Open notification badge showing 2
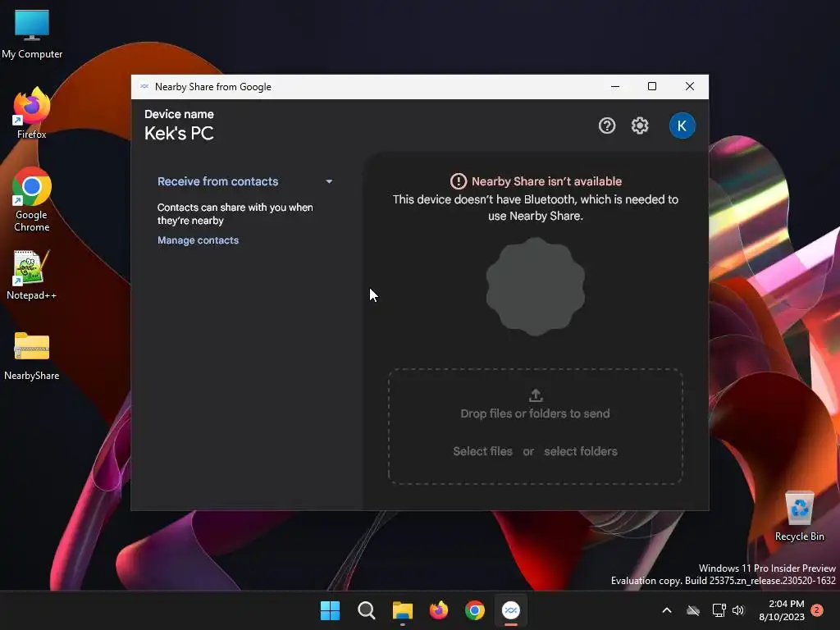The image size is (840, 630). coord(817,610)
